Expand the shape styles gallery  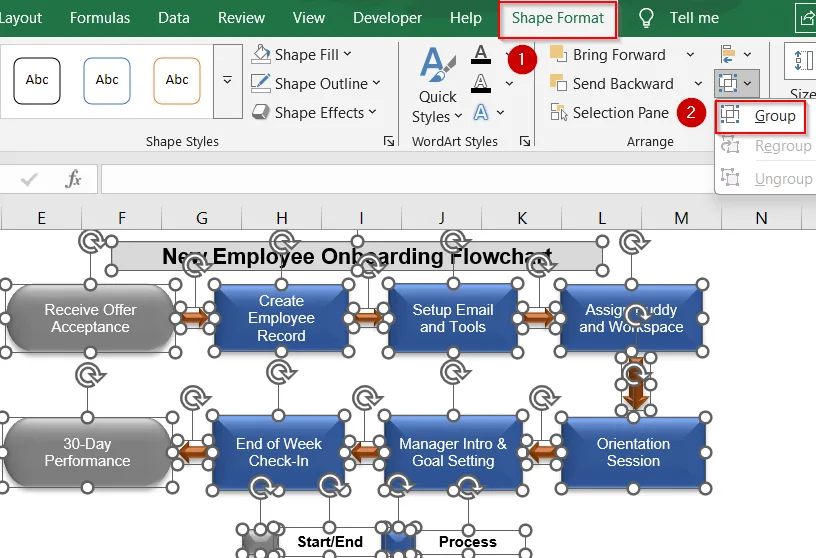pyautogui.click(x=227, y=81)
